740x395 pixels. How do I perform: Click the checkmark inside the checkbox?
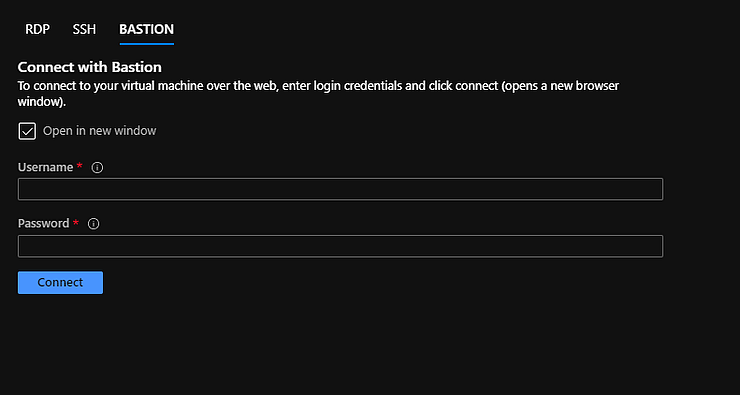point(27,131)
